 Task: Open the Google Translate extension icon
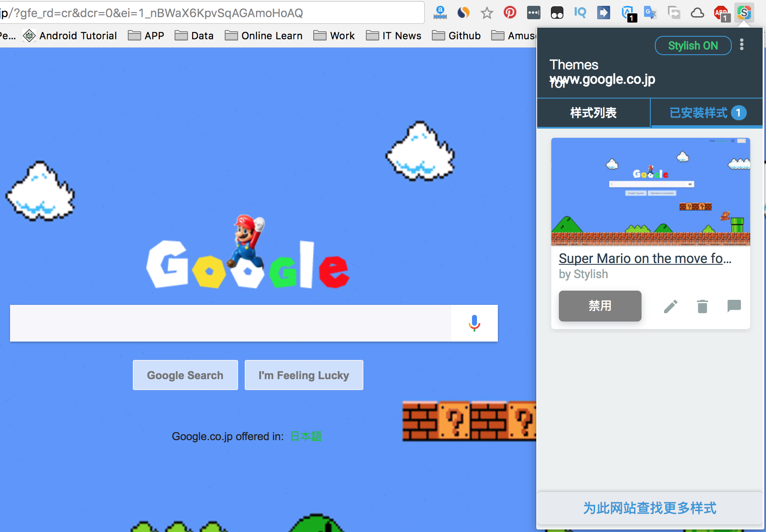(x=650, y=13)
